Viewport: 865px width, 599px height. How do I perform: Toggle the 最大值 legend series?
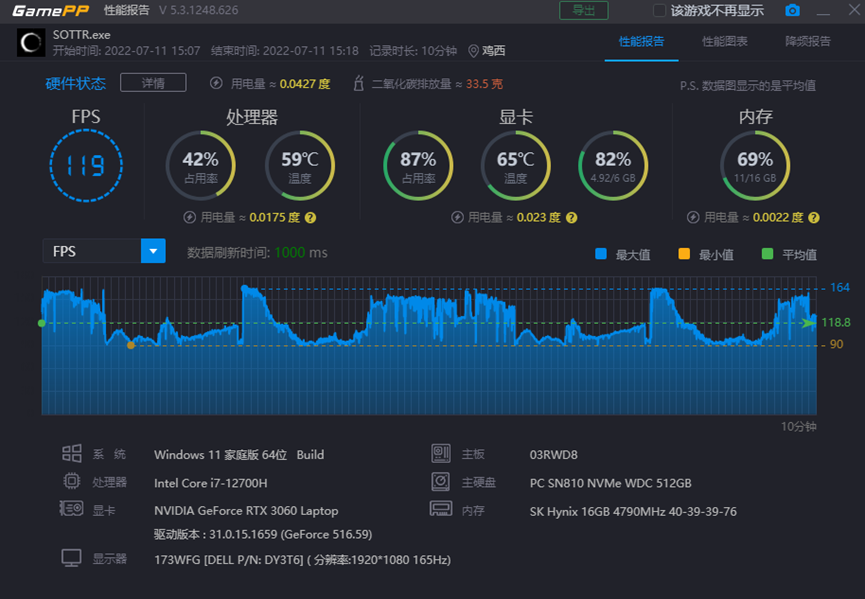[601, 254]
